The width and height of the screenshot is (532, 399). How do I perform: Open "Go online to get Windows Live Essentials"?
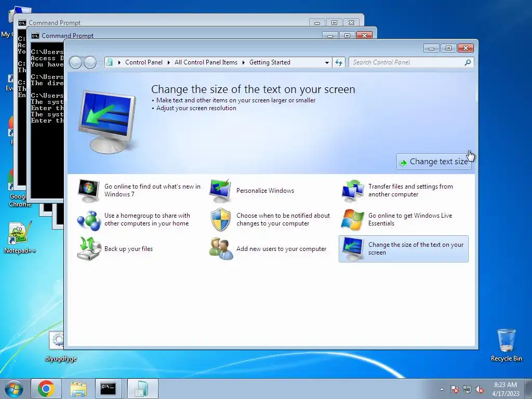pos(410,220)
